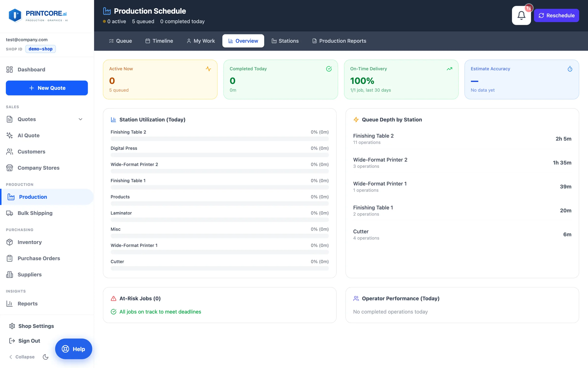Image resolution: width=588 pixels, height=368 pixels.
Task: Click the Completed Today check icon
Action: tap(329, 69)
